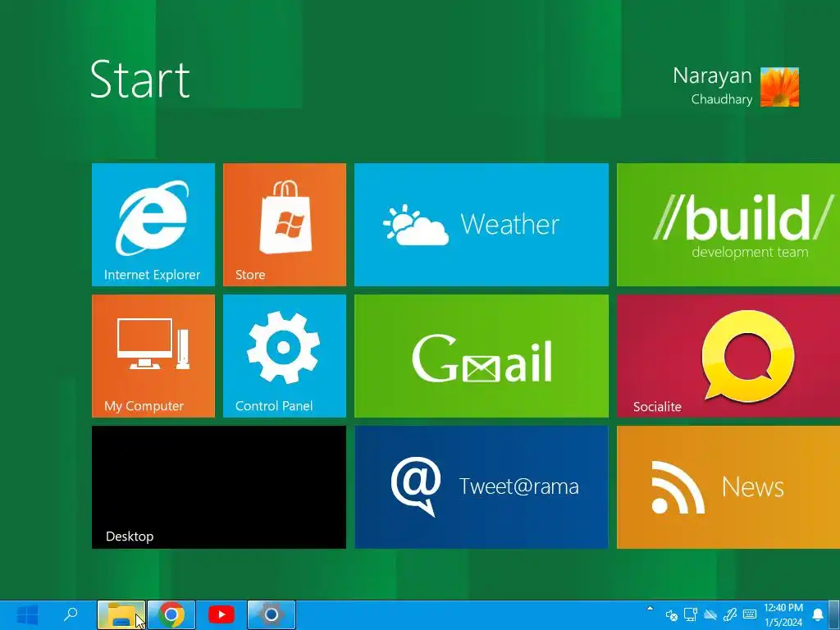Open the gear app on the taskbar
The width and height of the screenshot is (840, 630).
[271, 614]
